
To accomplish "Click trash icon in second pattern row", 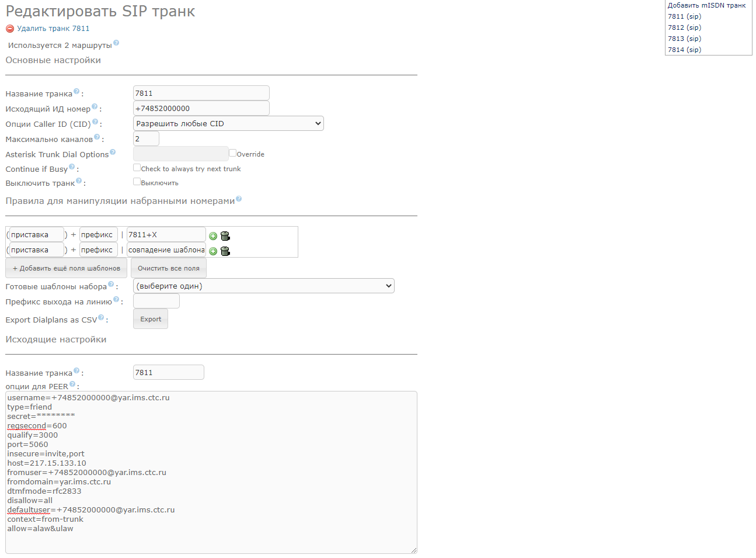I will pyautogui.click(x=225, y=251).
